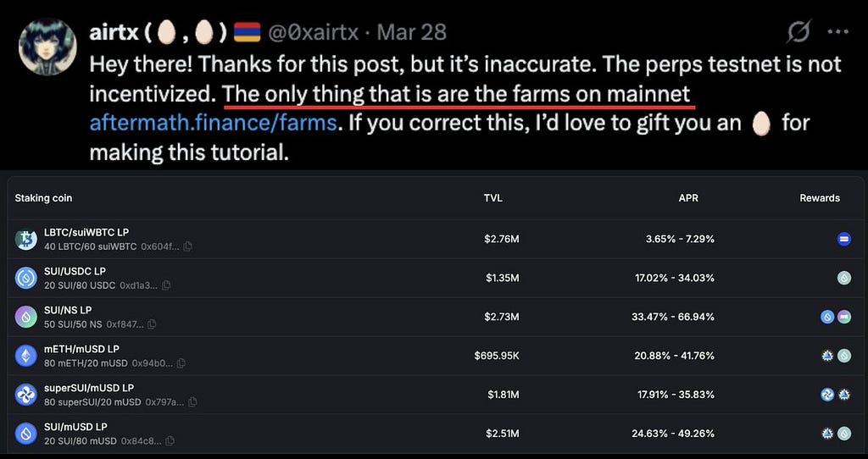868x459 pixels.
Task: Open the tweet's three-dot more menu
Action: pos(837,32)
